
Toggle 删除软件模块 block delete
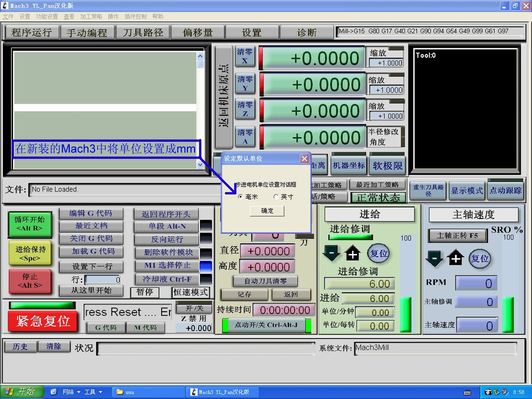tap(166, 252)
